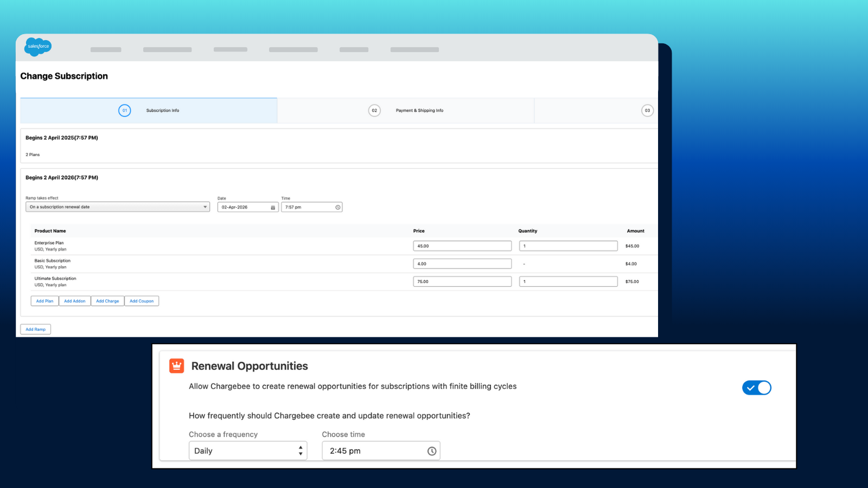Click the Chargebee crown icon
The width and height of the screenshot is (868, 488).
point(177,366)
